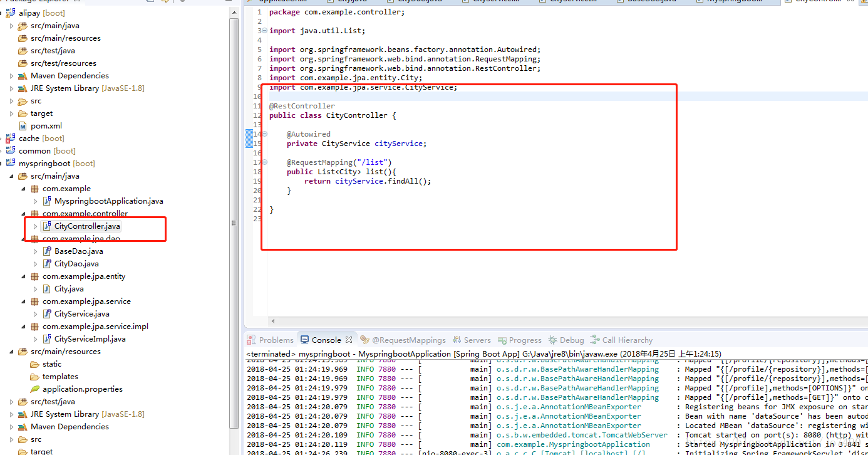Select the alipay [boot] project icon
Screen dimensions: 868x455
pos(11,13)
